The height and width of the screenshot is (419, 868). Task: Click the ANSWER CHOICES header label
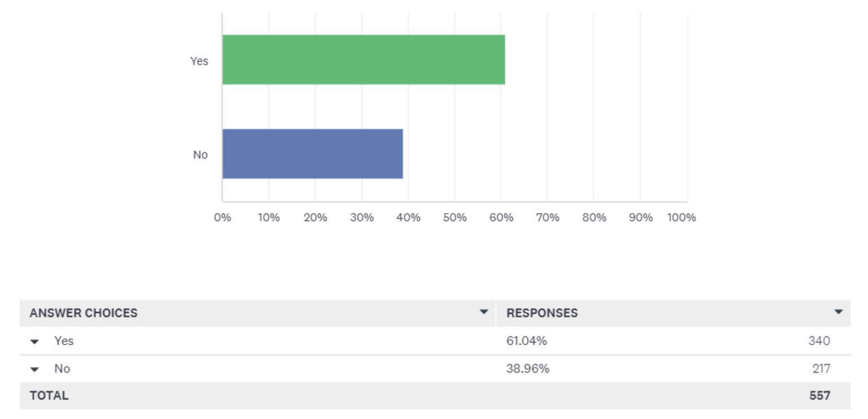tap(84, 313)
